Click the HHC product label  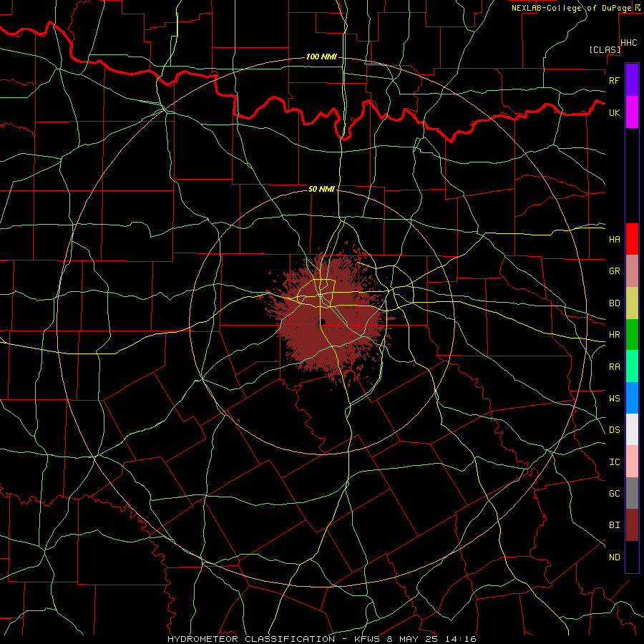point(629,43)
